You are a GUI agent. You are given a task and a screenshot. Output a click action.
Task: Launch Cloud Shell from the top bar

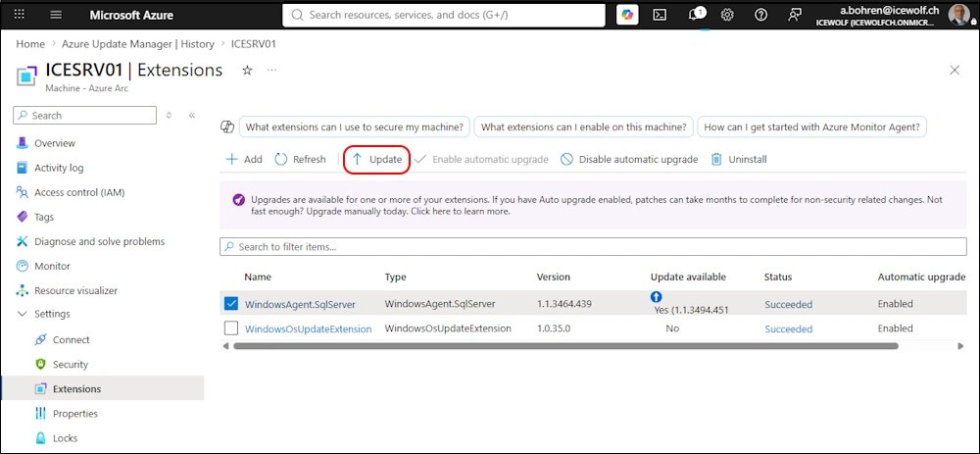[660, 15]
